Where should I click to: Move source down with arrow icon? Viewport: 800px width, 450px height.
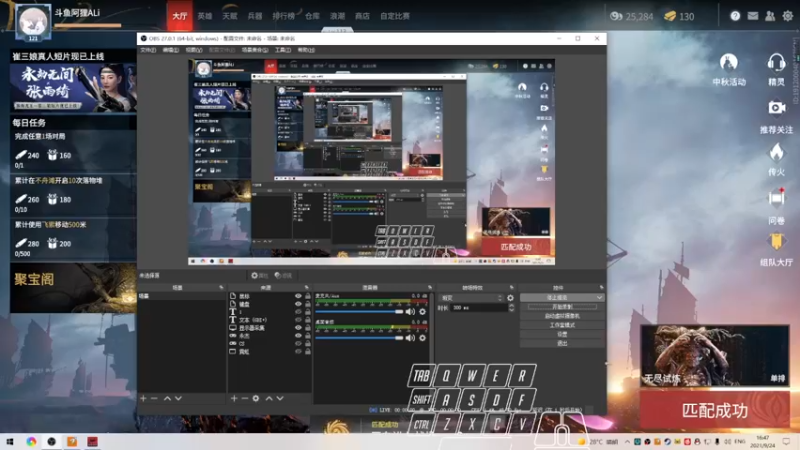[280, 398]
